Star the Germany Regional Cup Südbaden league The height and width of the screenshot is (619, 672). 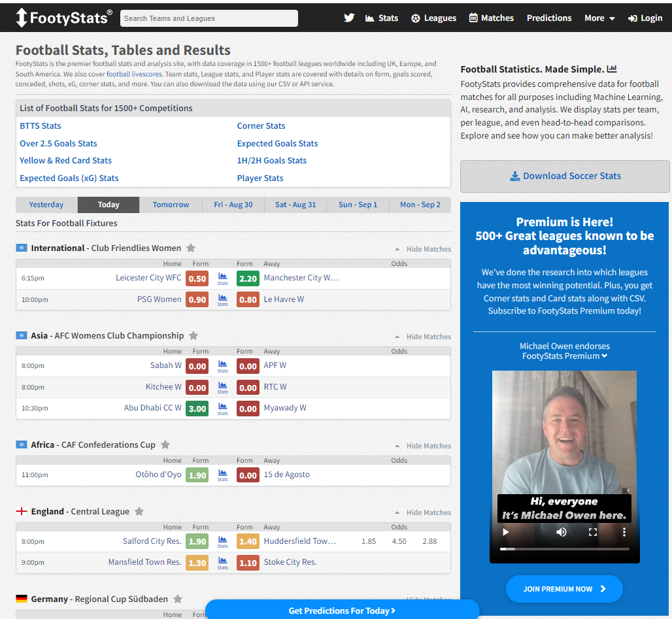coord(178,599)
